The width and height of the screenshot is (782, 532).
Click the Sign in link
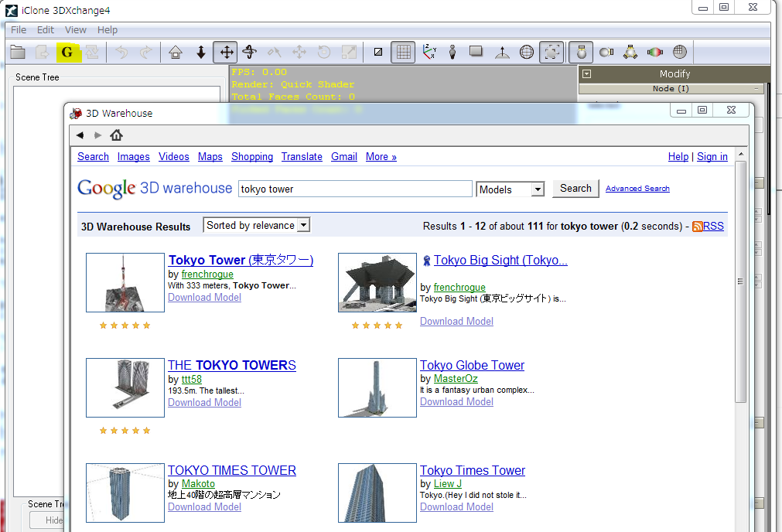712,156
